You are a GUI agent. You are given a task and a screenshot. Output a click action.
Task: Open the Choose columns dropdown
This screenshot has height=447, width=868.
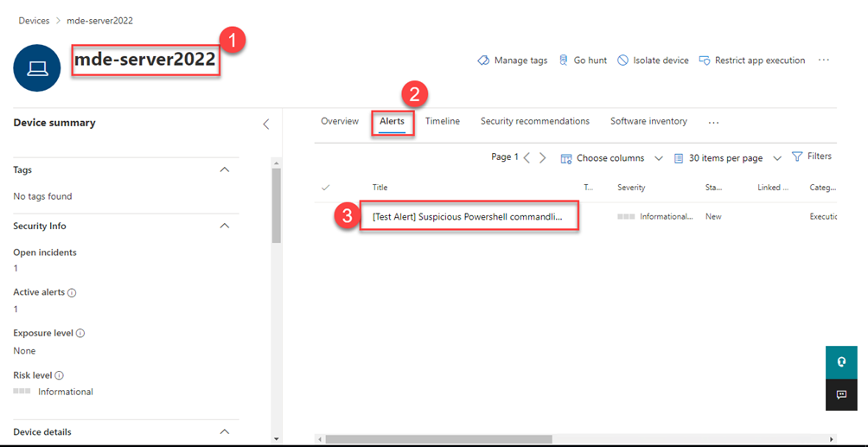(x=612, y=158)
